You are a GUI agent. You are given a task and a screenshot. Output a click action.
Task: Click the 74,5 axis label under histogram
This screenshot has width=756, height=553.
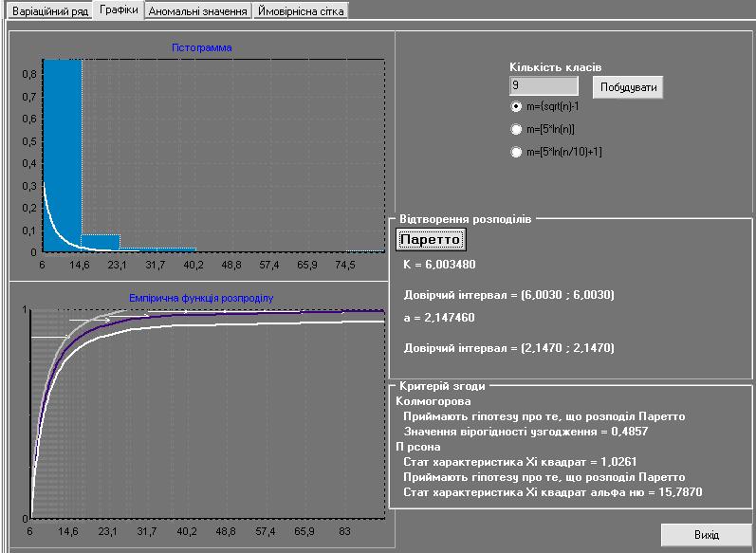(x=345, y=266)
